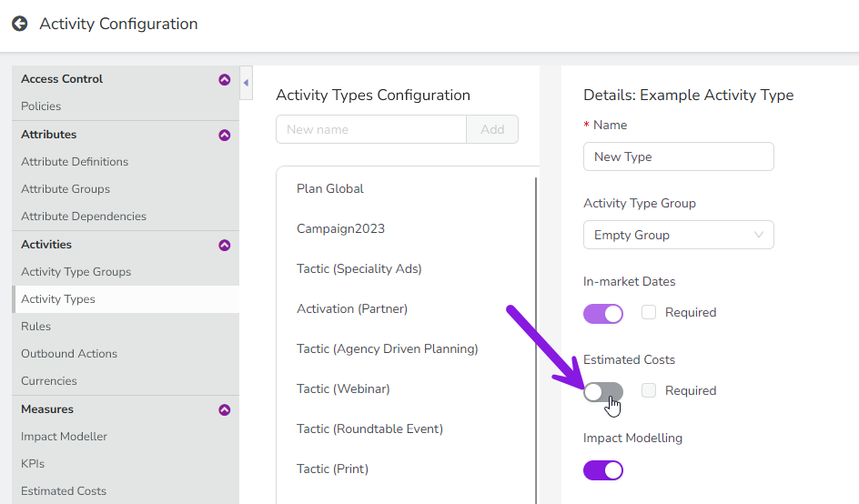This screenshot has width=859, height=504.
Task: Open Rules in the sidebar
Action: (35, 327)
